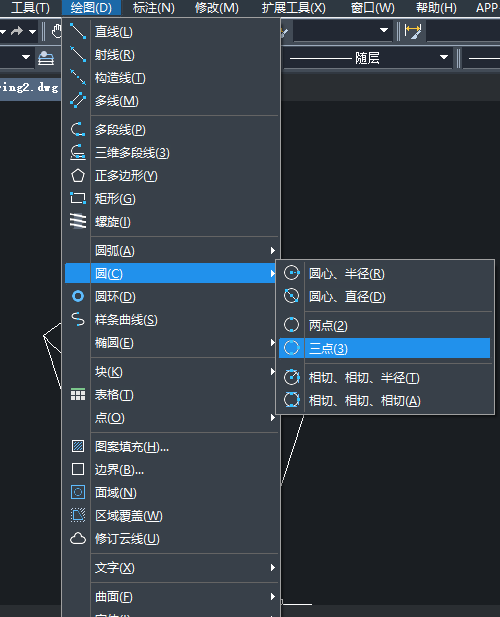
Task: Select the 表格(T) table icon
Action: [78, 394]
